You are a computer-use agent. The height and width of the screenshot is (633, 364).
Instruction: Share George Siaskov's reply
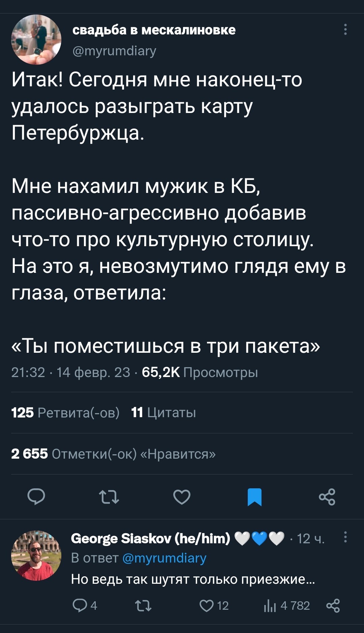pos(333,606)
